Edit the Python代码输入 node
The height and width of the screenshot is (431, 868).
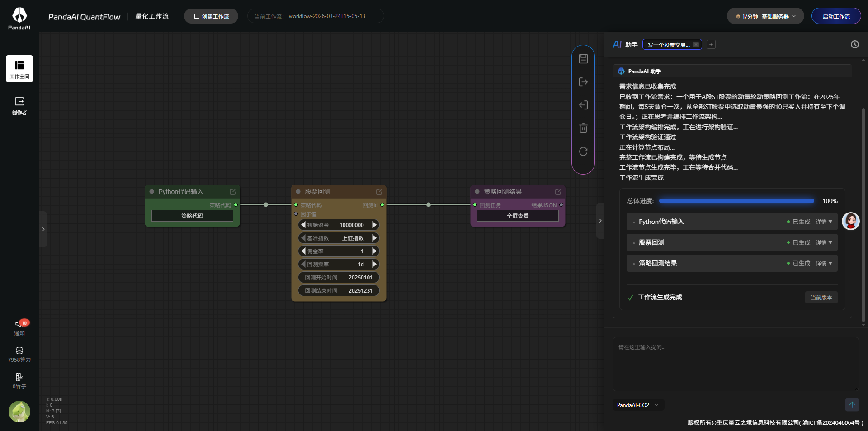click(x=232, y=192)
